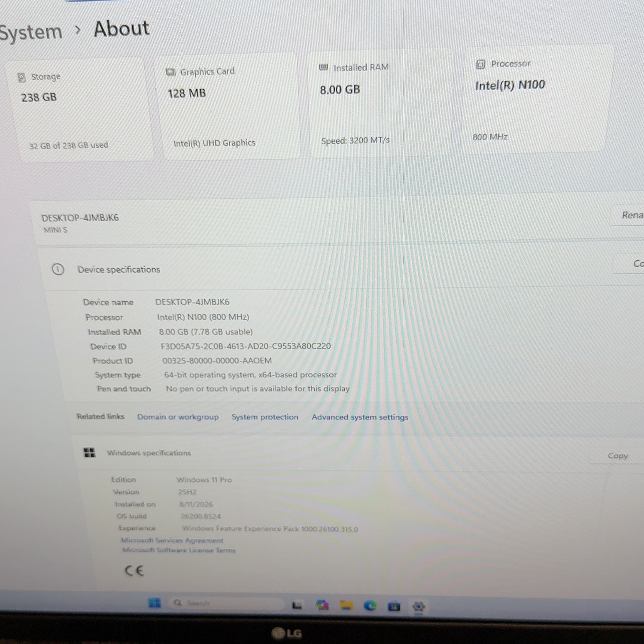Click the Graphics Card icon

pos(170,72)
